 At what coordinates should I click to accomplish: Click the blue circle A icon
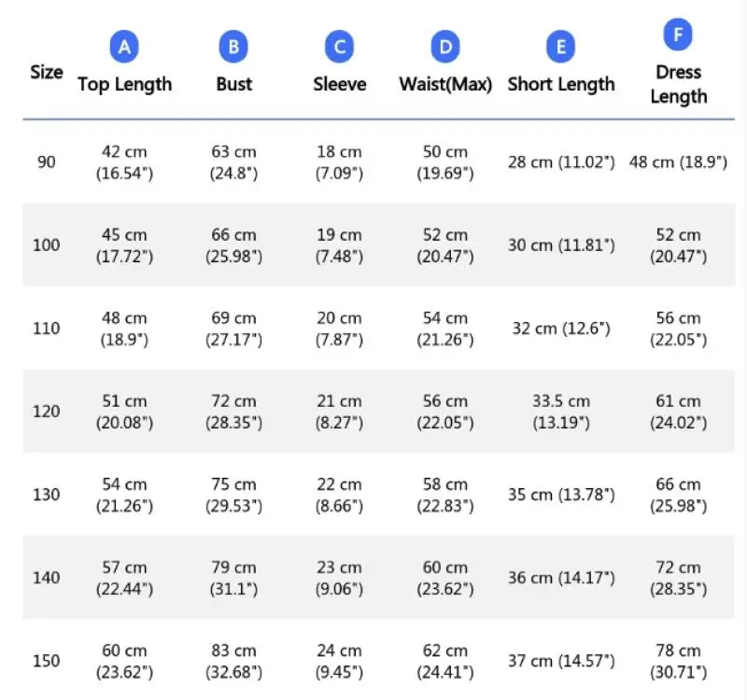(x=124, y=47)
